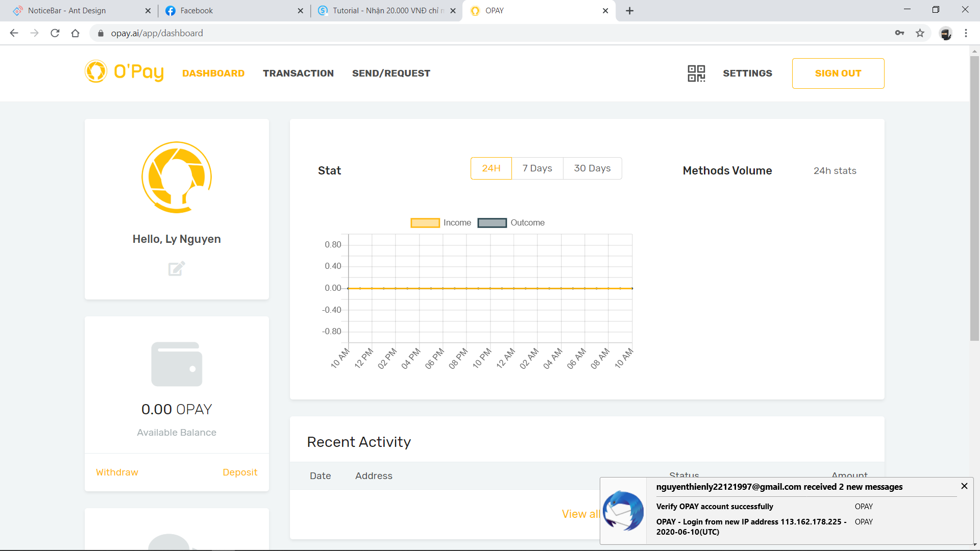Image resolution: width=980 pixels, height=551 pixels.
Task: Click the Withdraw link
Action: tap(117, 472)
